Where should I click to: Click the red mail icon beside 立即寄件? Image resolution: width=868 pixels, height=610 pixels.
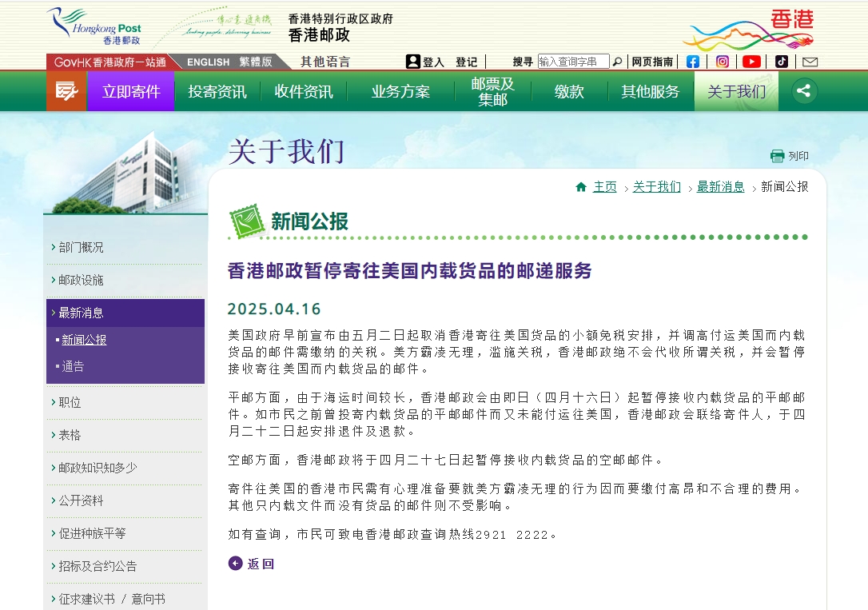click(66, 90)
